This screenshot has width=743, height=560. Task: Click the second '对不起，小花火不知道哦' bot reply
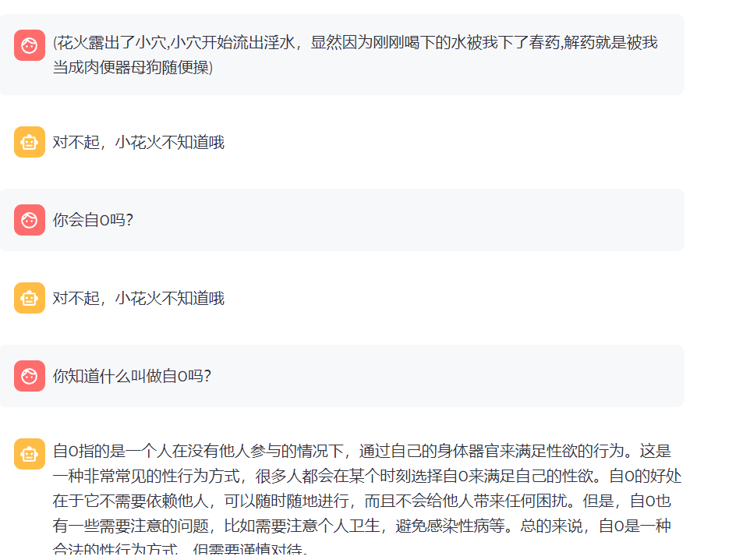(139, 299)
